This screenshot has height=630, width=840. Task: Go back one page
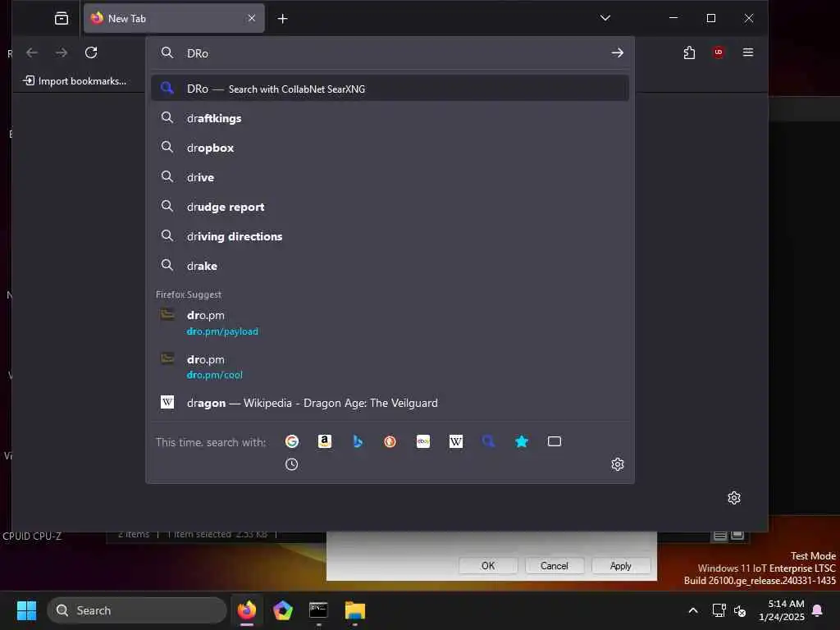(32, 52)
